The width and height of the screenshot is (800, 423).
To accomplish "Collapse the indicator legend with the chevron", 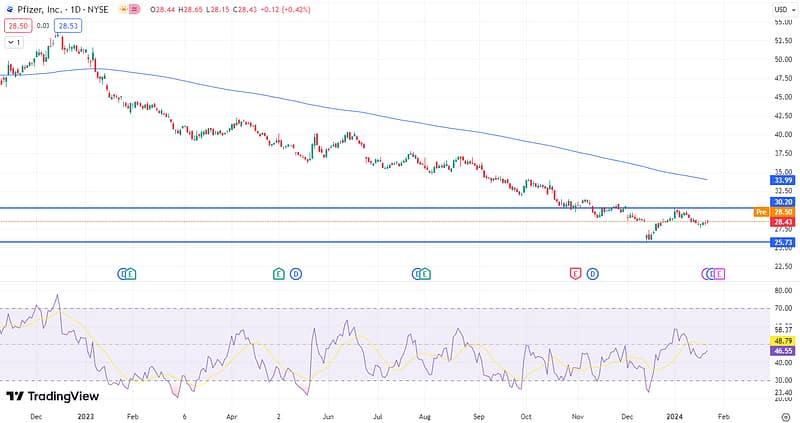I will [x=14, y=43].
